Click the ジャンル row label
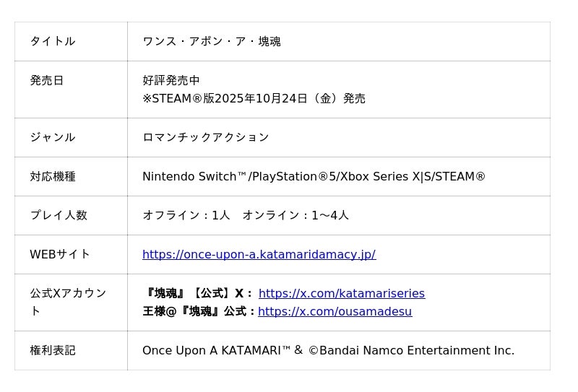578x392 pixels. click(x=52, y=137)
